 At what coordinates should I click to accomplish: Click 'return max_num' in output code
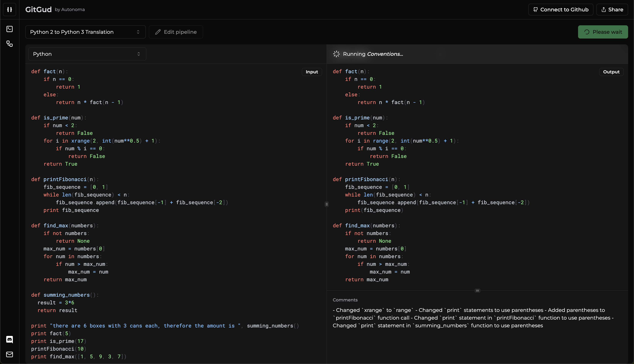pos(367,280)
